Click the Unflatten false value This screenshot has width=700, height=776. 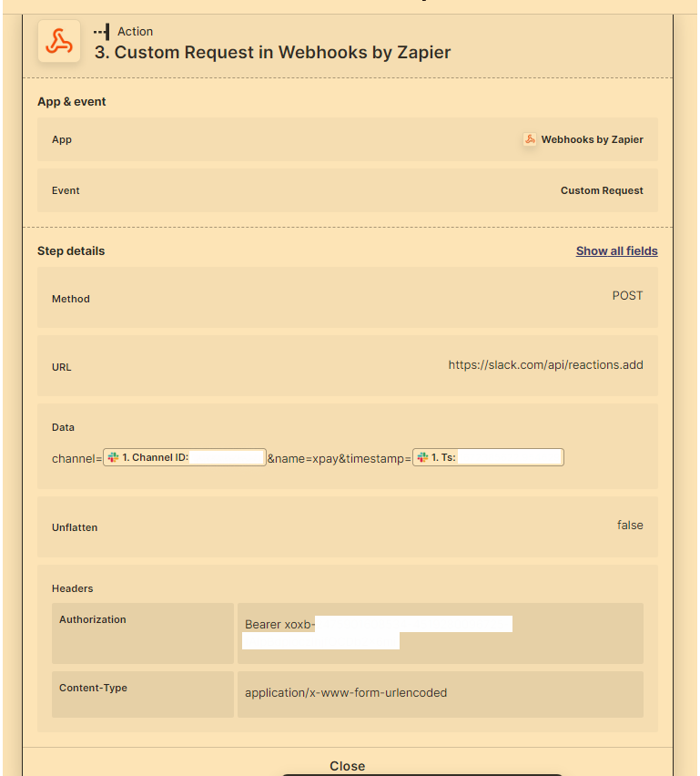click(x=630, y=526)
